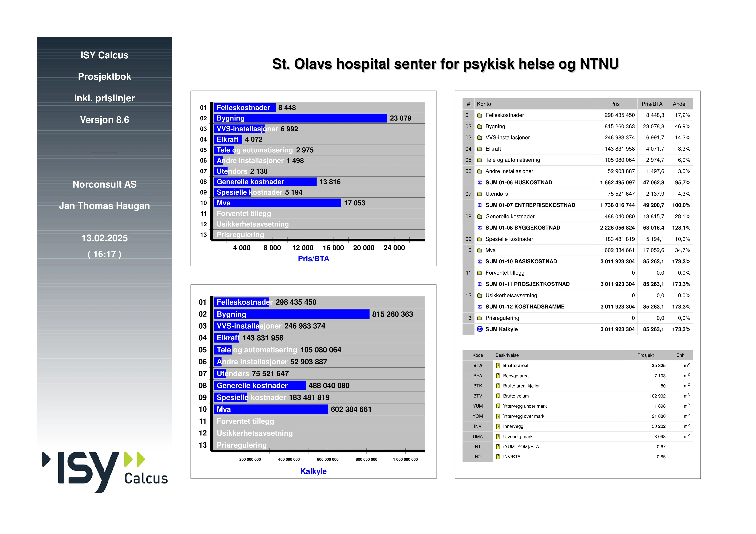Click the sigma icon beside SUM 01-07 ENTREPRISEKOSTNAD
This screenshot has height=534, width=756.
(480, 205)
